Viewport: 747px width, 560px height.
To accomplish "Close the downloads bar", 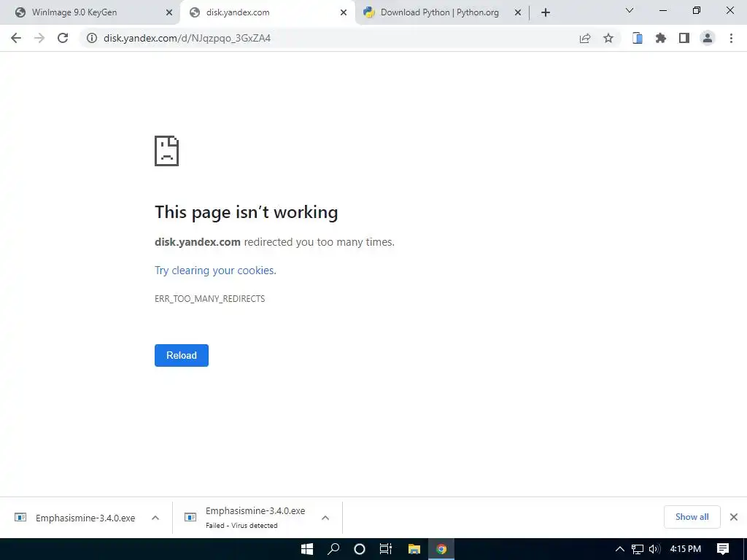I will point(734,517).
